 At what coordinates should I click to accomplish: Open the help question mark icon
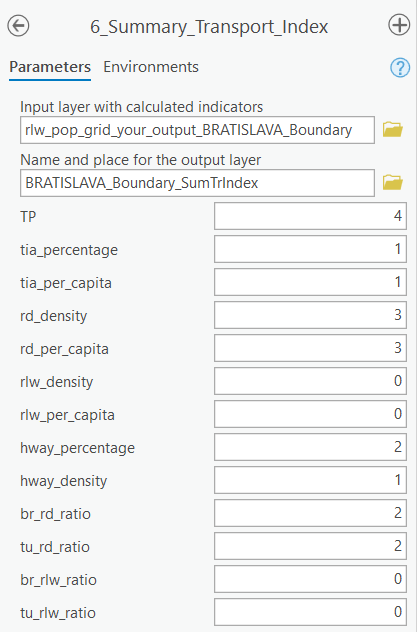400,67
